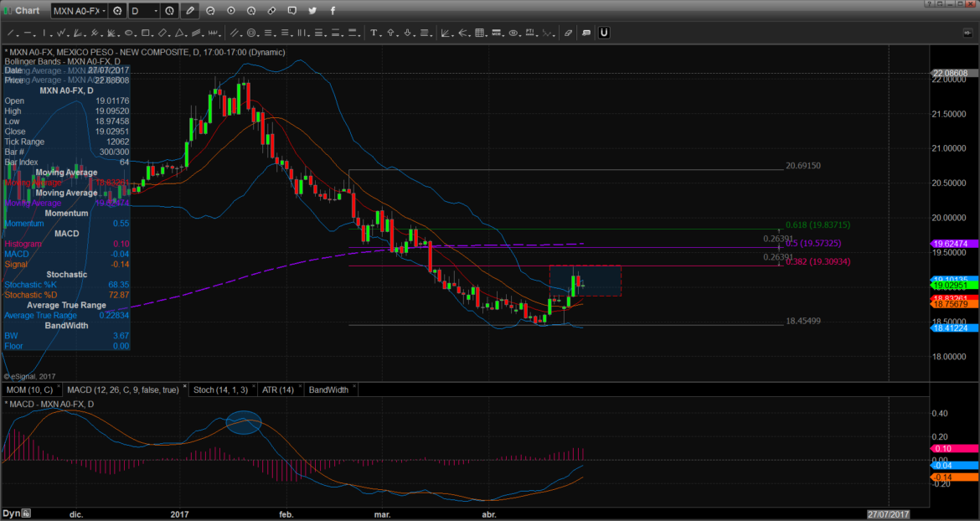Click the Chart window title icon
The image size is (980, 521).
pyautogui.click(x=8, y=11)
